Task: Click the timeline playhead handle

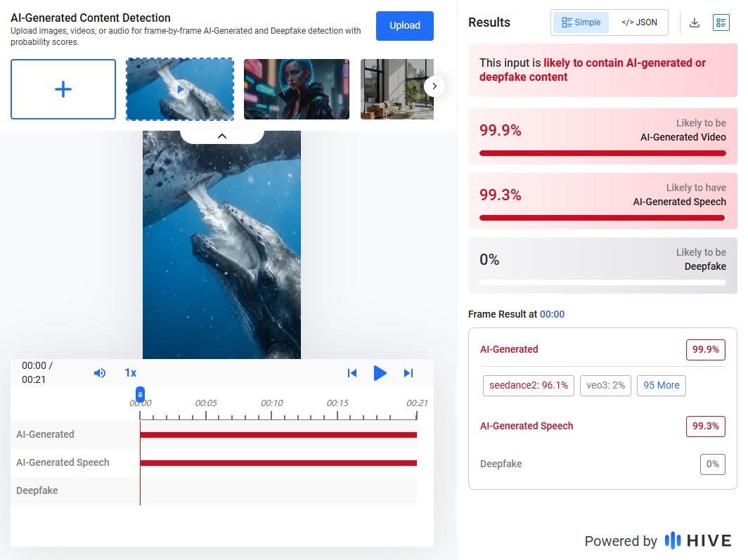Action: click(x=140, y=394)
